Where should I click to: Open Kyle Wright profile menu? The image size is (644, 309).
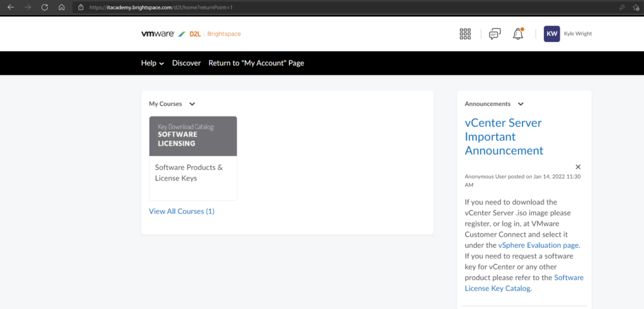(x=578, y=34)
